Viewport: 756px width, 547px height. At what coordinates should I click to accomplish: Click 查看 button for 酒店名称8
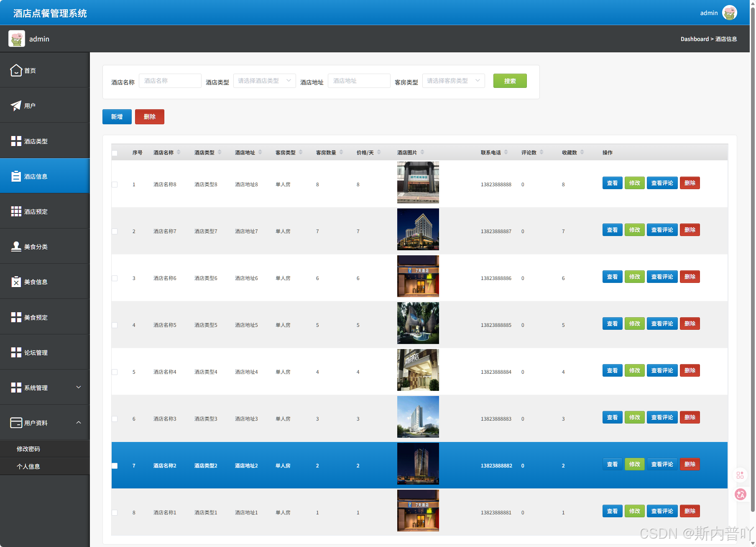[x=612, y=183]
